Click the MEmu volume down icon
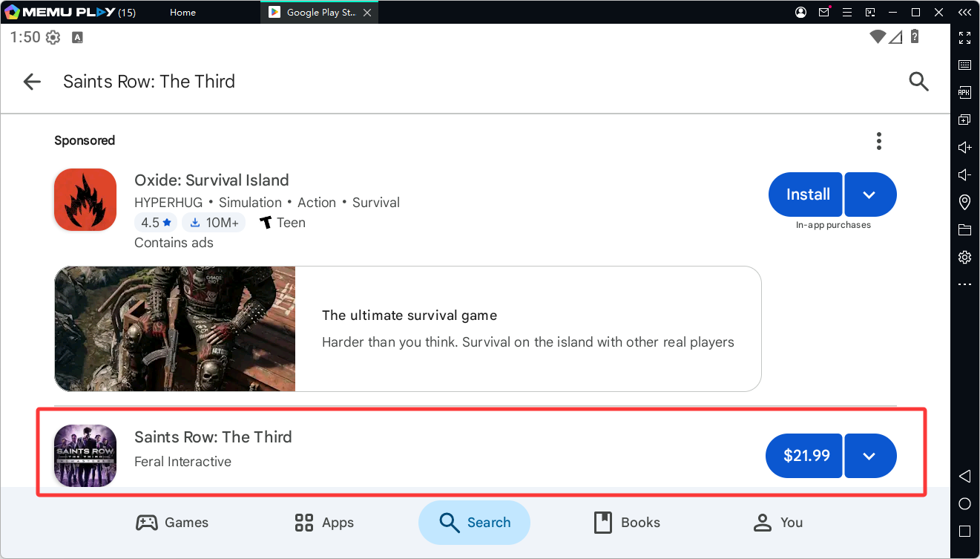The height and width of the screenshot is (559, 980). (965, 174)
